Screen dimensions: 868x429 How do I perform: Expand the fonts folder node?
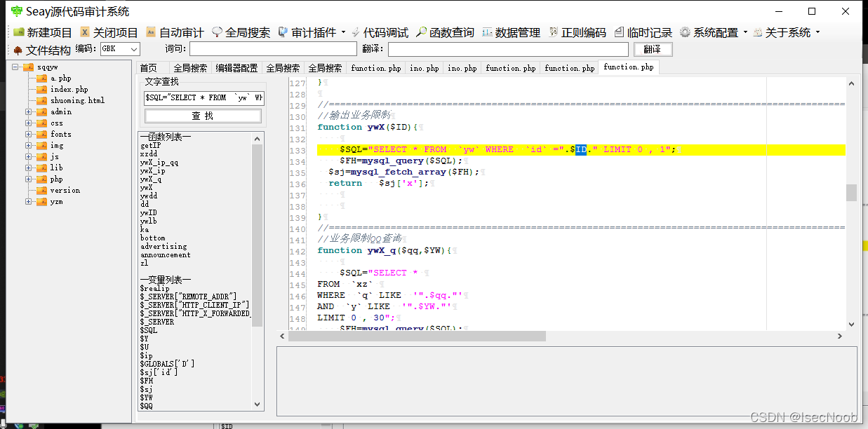click(x=29, y=134)
